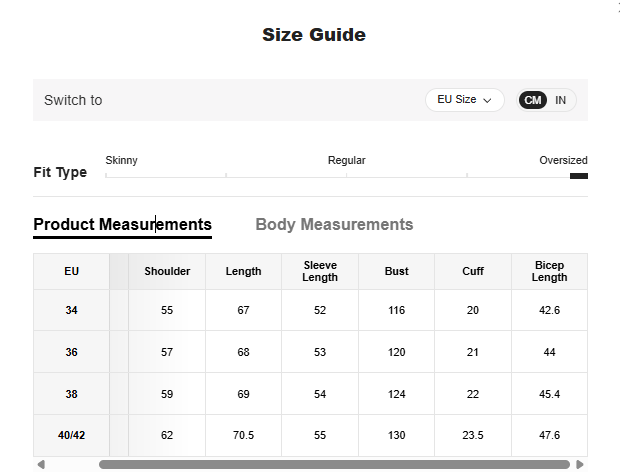Screen dimensions: 620x476
Task: Select the Product Measurements tab
Action: (x=122, y=224)
